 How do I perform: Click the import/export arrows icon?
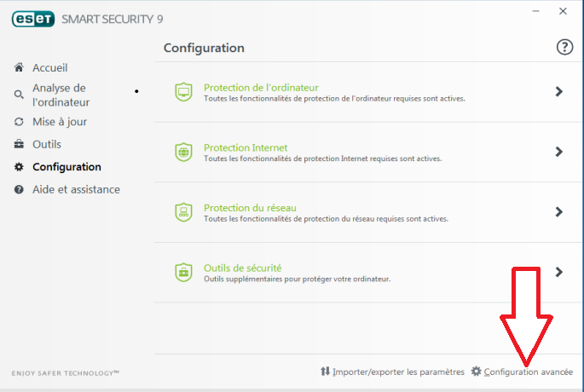point(325,372)
